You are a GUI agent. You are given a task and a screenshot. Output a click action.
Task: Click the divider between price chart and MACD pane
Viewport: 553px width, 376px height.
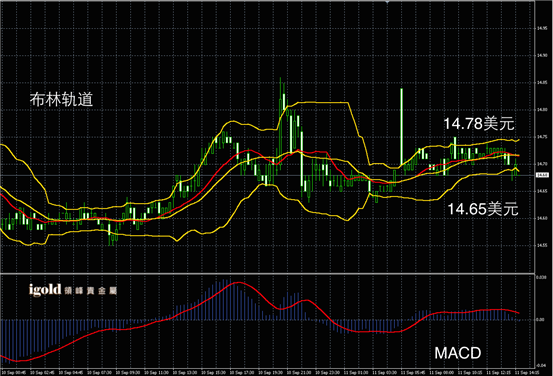pos(267,273)
